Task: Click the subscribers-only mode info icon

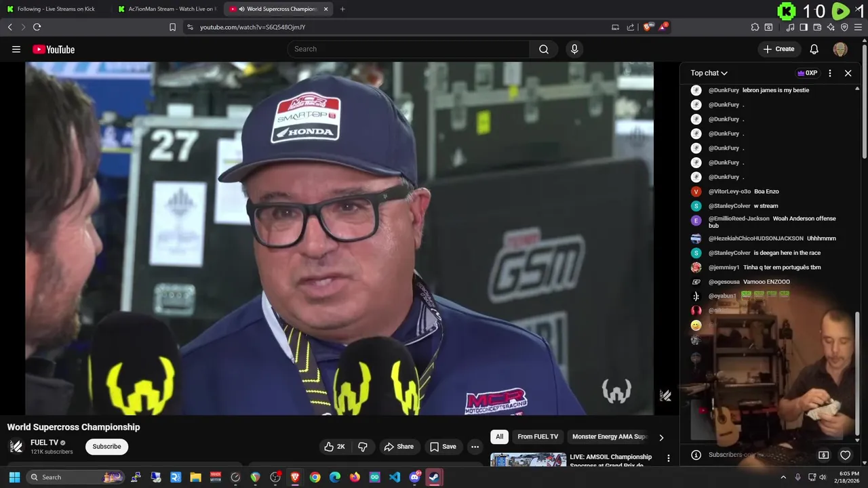Action: pyautogui.click(x=696, y=455)
